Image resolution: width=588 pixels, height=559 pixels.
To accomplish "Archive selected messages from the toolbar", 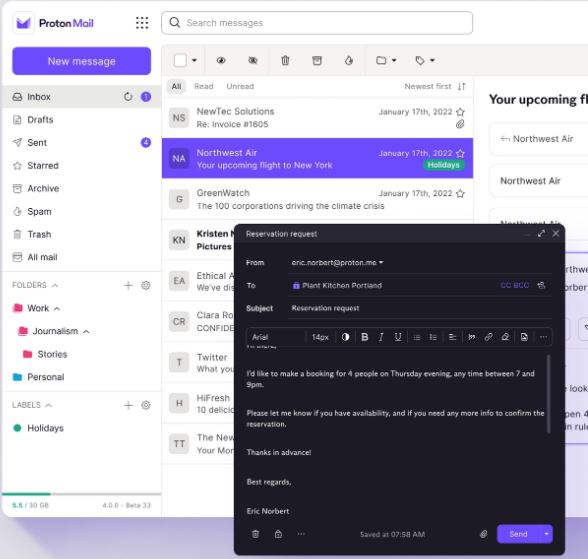I will pos(317,60).
